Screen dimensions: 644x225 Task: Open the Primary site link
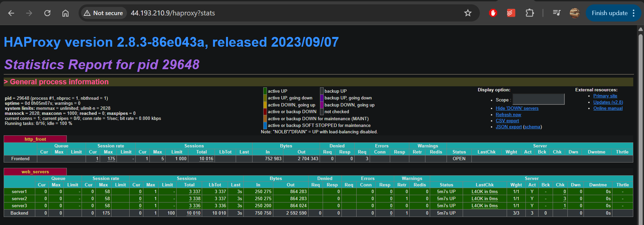(x=605, y=96)
